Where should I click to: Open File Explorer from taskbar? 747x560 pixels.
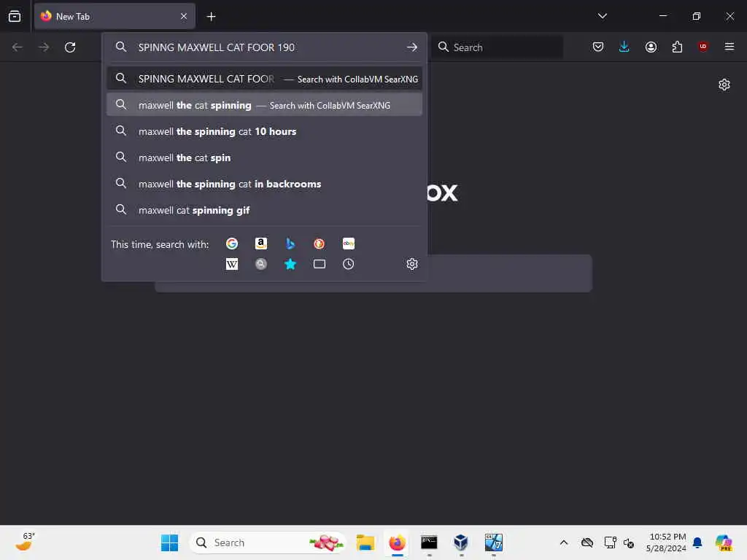coord(365,542)
